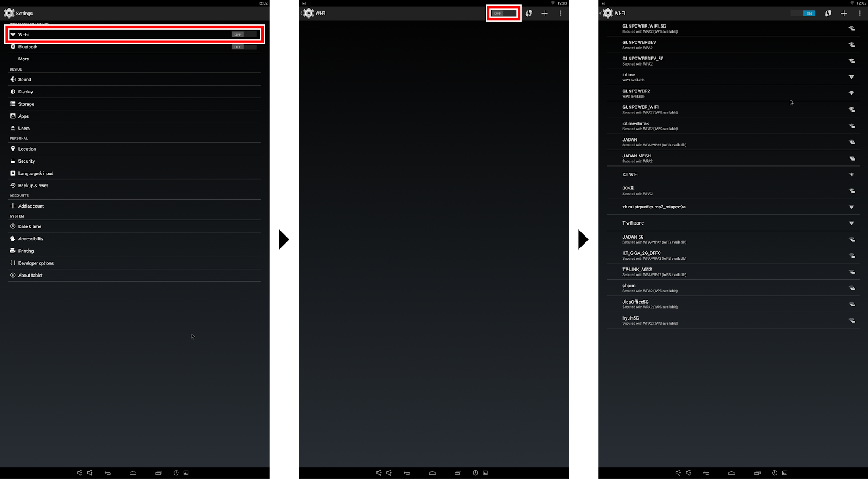Select the zhimi-airpurifier-ma2_miapcd9a network
Screen dimensions: 868x479
733,207
